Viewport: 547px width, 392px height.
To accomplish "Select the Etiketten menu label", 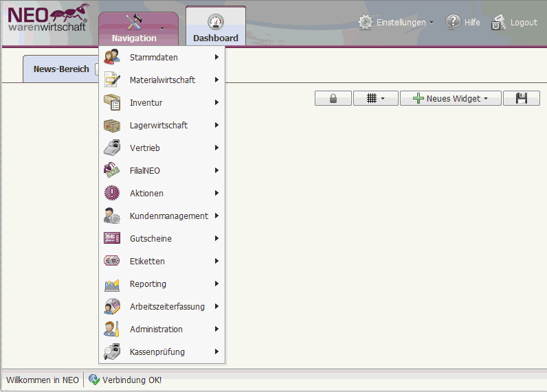I will tap(147, 262).
